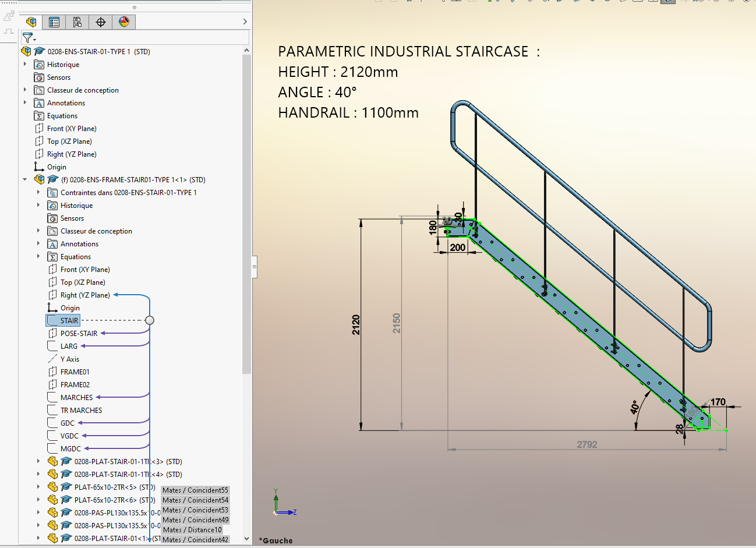756x548 pixels.
Task: Click the Contraintes mates folder icon
Action: (52, 193)
